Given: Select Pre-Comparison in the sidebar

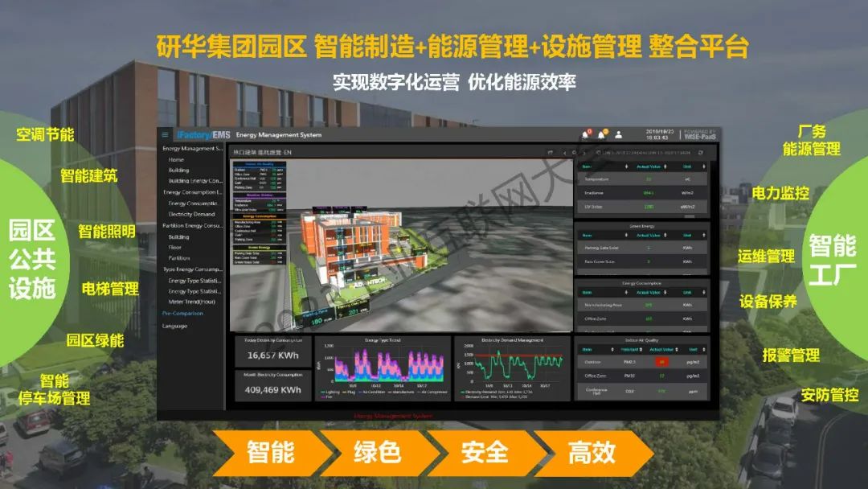Looking at the screenshot, I should [182, 313].
